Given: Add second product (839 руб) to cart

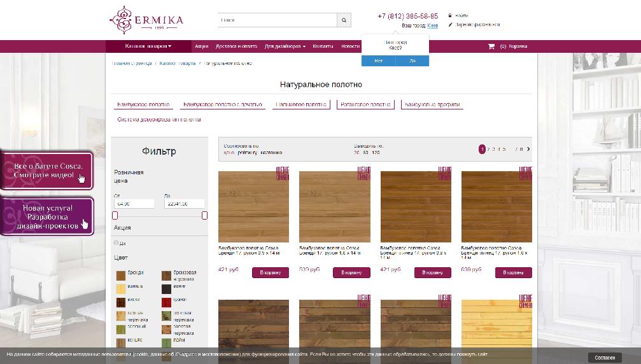Looking at the screenshot, I should [x=351, y=272].
